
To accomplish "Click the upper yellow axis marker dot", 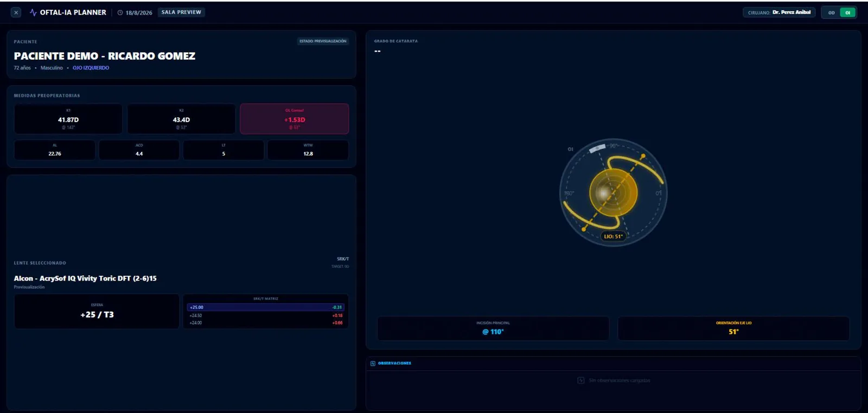I will tap(643, 156).
